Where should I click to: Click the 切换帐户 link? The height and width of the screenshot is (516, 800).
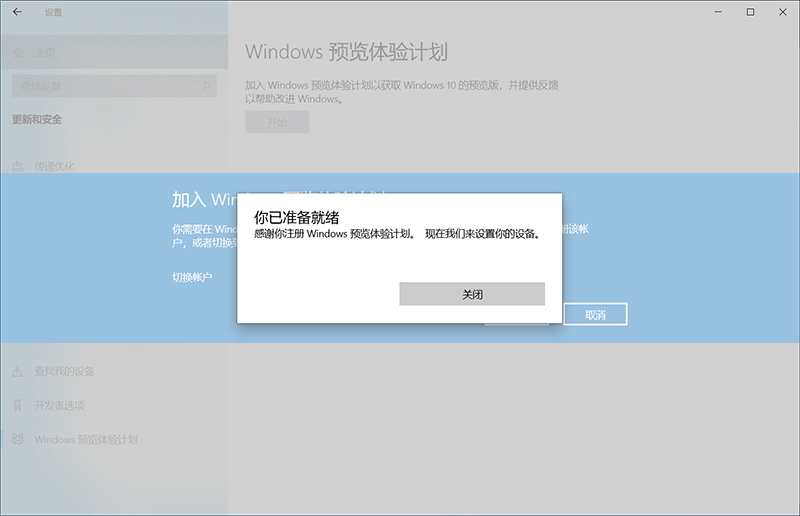191,276
